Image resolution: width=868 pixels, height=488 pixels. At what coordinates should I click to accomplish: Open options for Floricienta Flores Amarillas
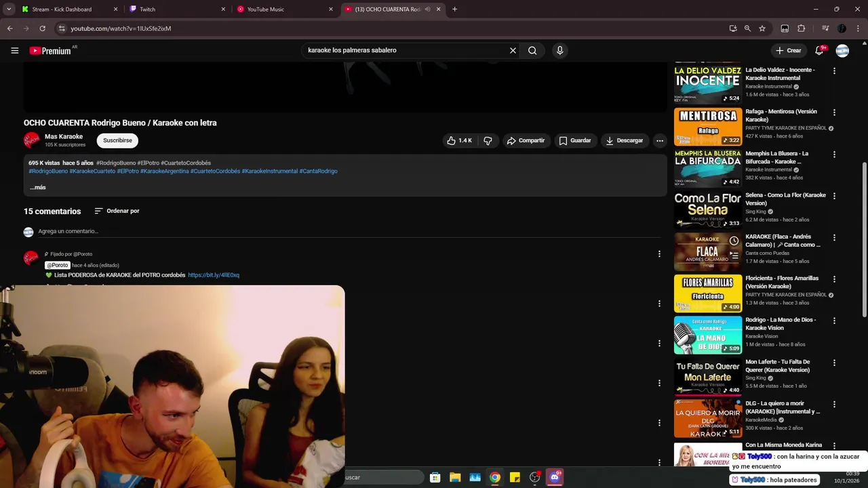click(x=834, y=279)
